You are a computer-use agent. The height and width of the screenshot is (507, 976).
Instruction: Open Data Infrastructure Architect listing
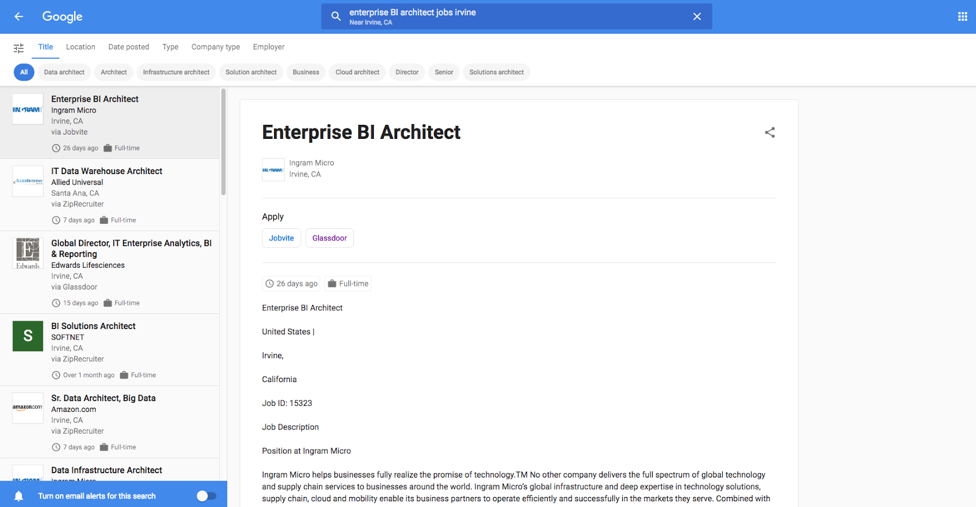tap(110, 470)
